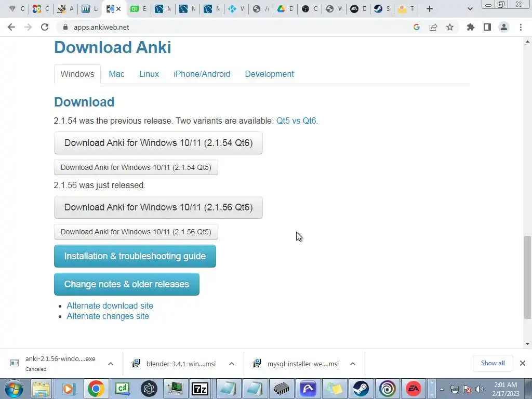Open the Chrome profile avatar
532x399 pixels.
click(504, 27)
